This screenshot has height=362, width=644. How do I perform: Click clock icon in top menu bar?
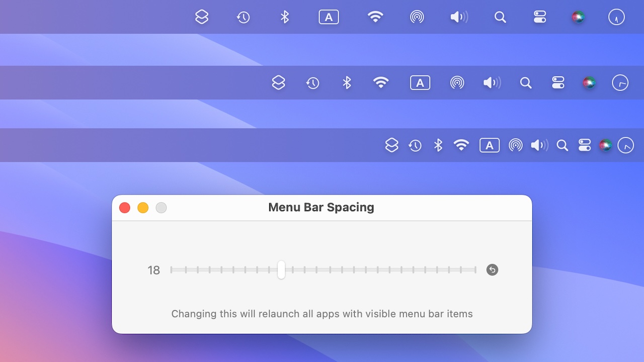point(616,17)
